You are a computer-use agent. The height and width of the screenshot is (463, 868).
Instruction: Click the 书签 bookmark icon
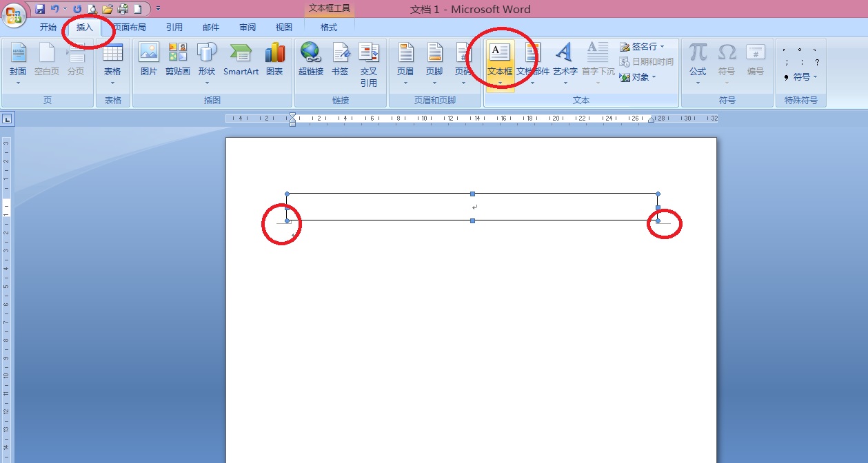coord(341,60)
